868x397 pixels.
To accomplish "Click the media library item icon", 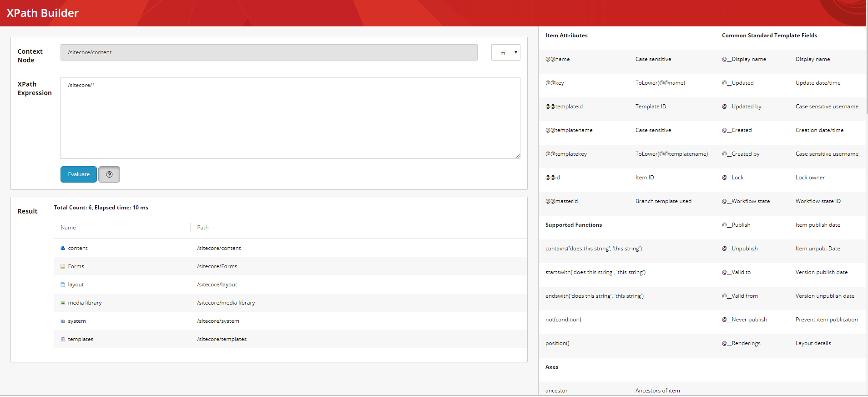I will [63, 303].
